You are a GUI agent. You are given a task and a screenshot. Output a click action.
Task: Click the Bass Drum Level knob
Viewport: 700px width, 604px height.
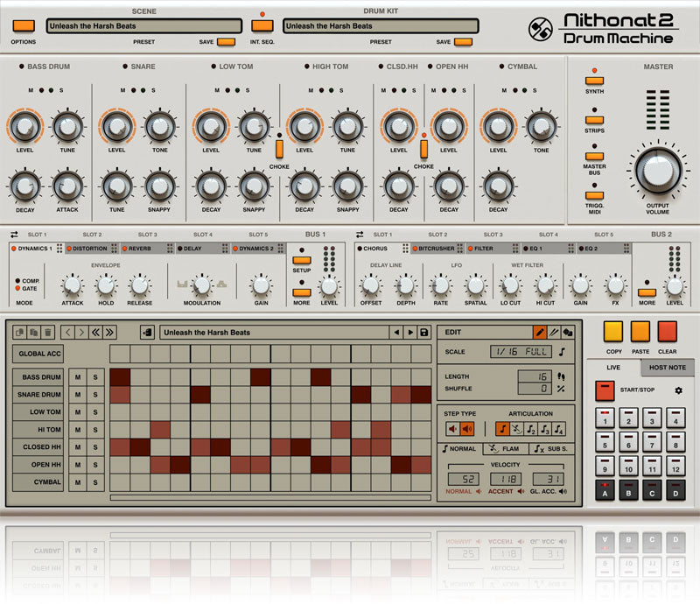[25, 126]
